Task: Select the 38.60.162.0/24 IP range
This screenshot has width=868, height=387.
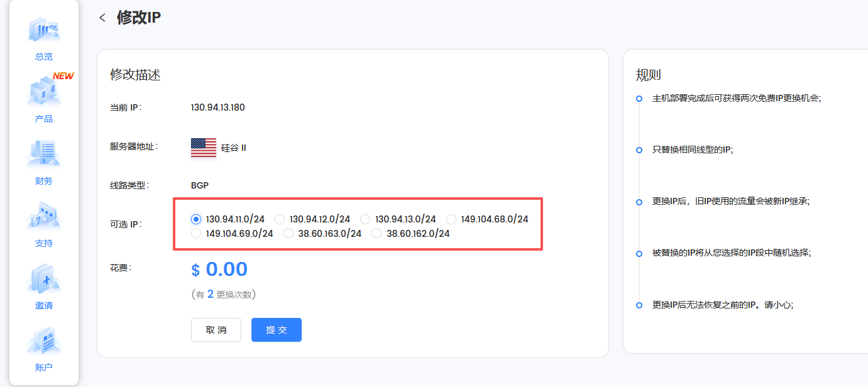Action: (x=376, y=233)
